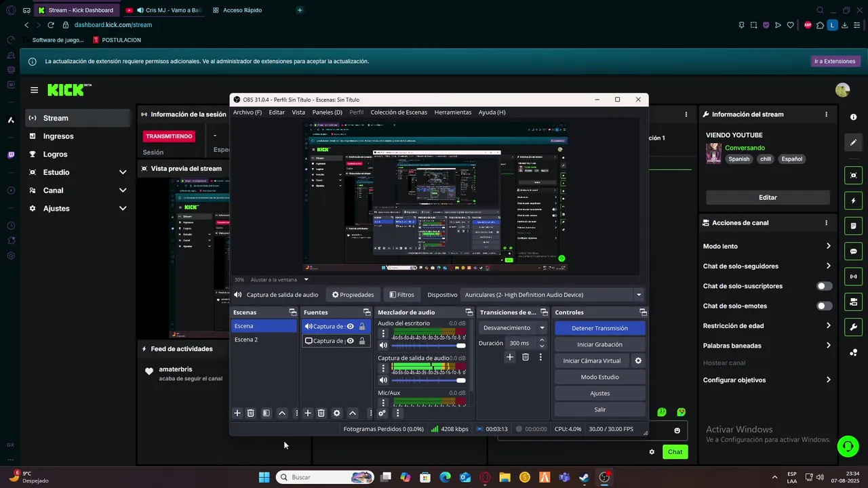Switch to Cris MJ YouTube browser tab
The height and width of the screenshot is (488, 868).
[x=163, y=10]
